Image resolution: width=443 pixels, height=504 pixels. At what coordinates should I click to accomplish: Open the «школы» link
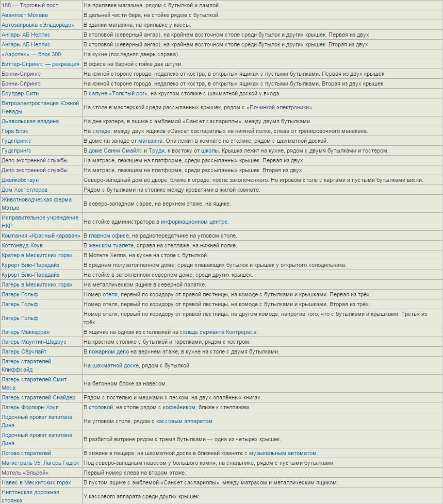[x=209, y=151]
